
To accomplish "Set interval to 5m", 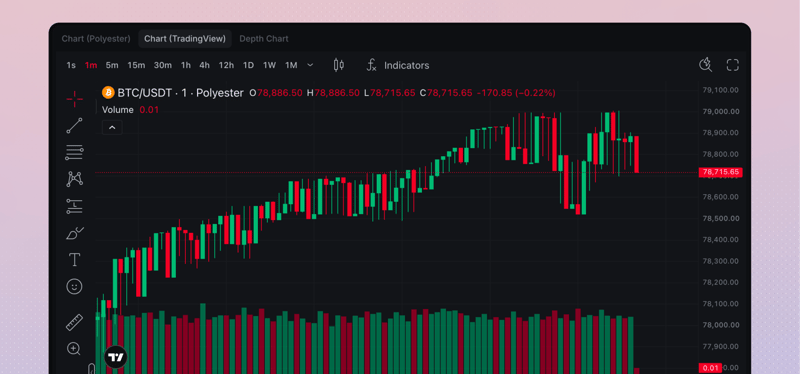I will pos(112,65).
